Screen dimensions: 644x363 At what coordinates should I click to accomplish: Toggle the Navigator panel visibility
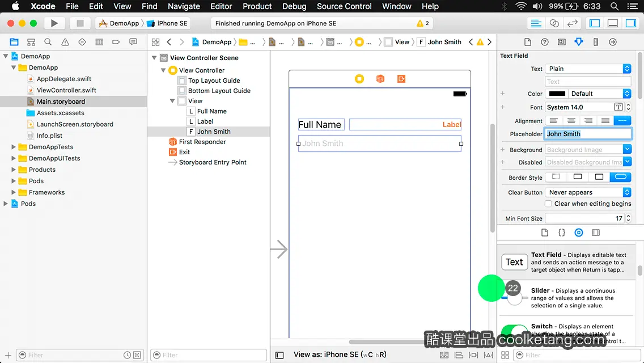(x=595, y=23)
